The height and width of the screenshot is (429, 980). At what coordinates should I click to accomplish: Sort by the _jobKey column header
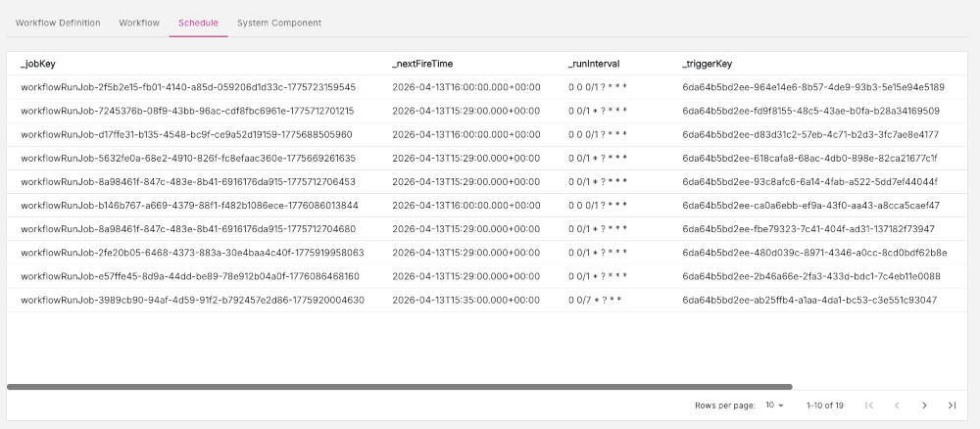pyautogui.click(x=37, y=64)
